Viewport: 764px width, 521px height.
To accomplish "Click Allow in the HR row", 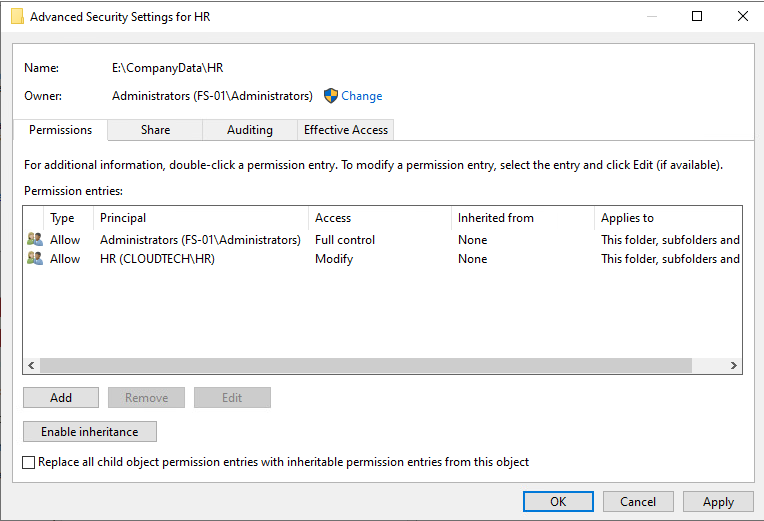I will click(x=65, y=259).
